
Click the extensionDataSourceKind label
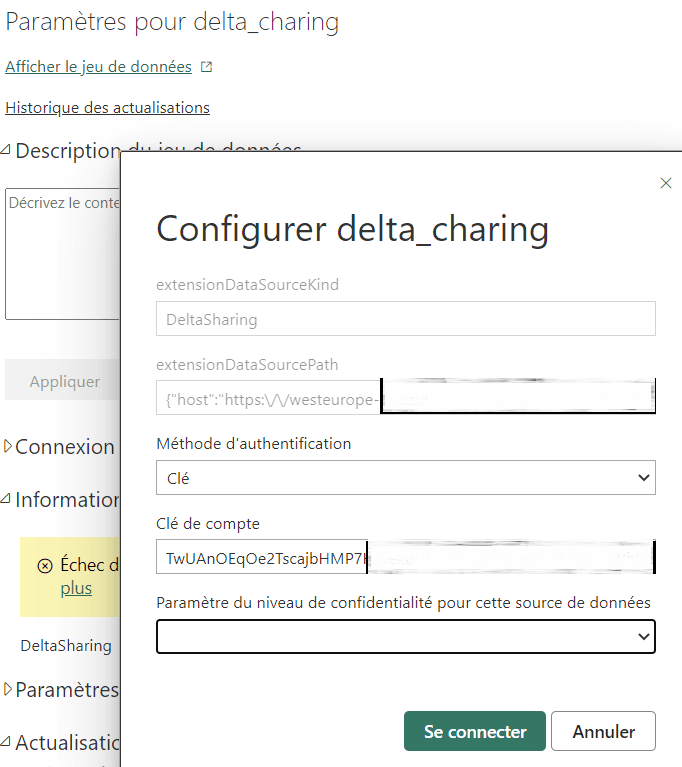click(x=248, y=285)
